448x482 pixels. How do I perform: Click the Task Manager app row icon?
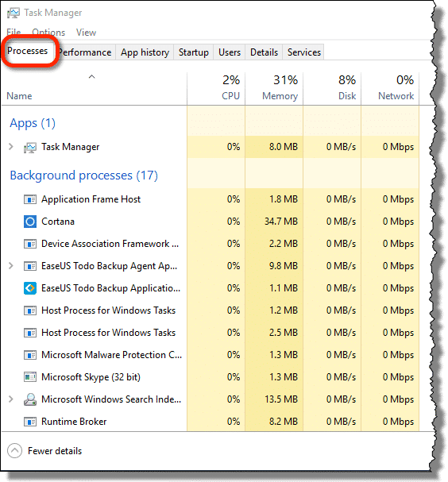(x=30, y=148)
